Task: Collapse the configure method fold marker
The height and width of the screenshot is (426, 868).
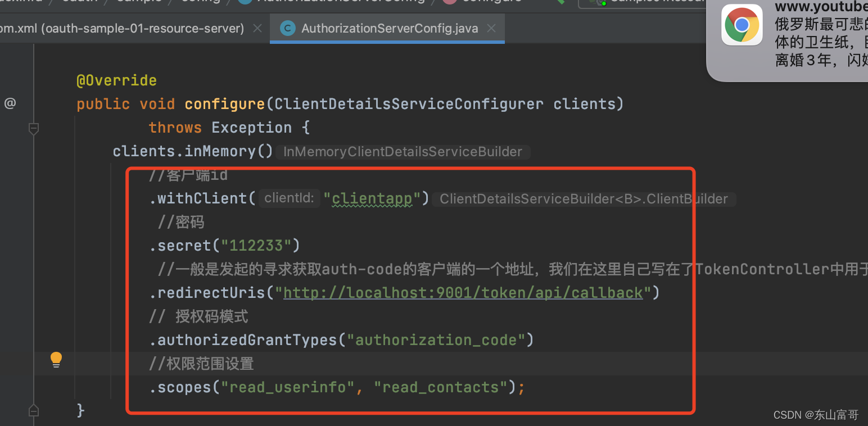Action: 34,129
